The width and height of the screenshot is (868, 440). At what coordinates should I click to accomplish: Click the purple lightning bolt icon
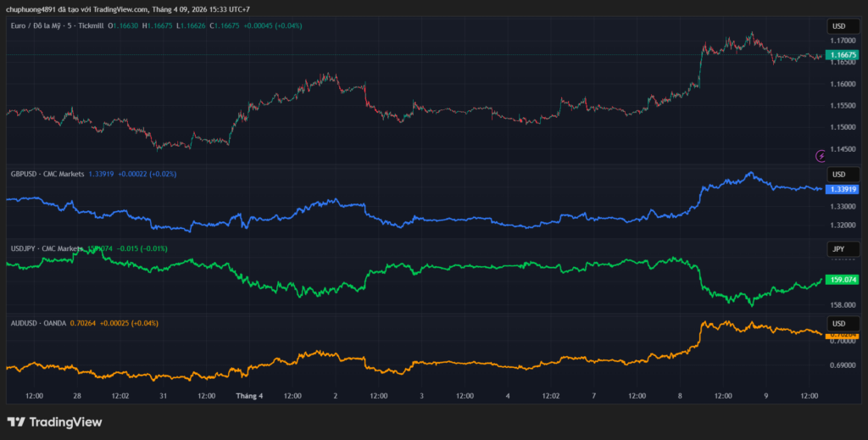pyautogui.click(x=820, y=156)
